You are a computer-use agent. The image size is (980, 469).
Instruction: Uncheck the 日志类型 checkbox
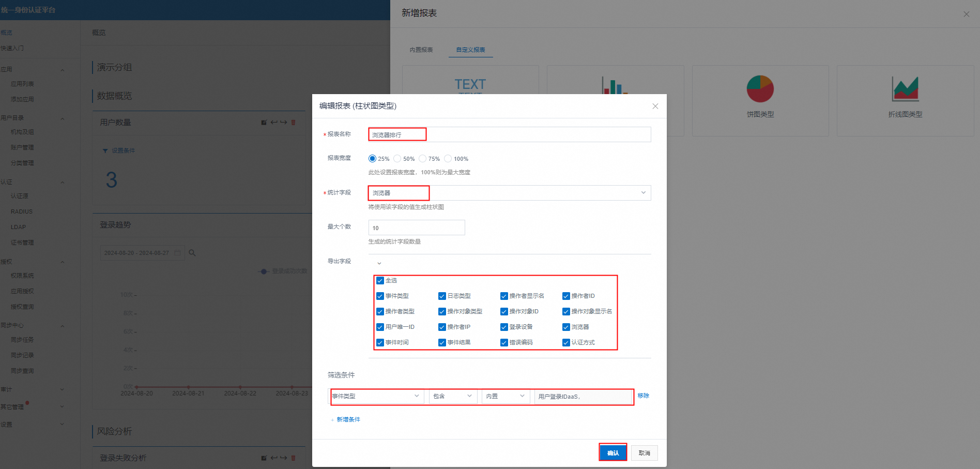point(442,296)
